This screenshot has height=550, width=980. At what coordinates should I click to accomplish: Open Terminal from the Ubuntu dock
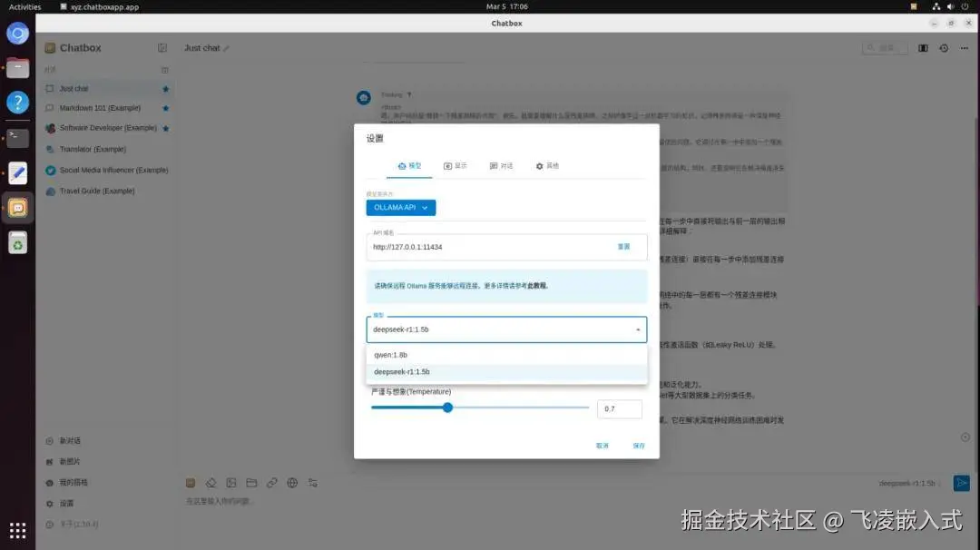(x=17, y=138)
